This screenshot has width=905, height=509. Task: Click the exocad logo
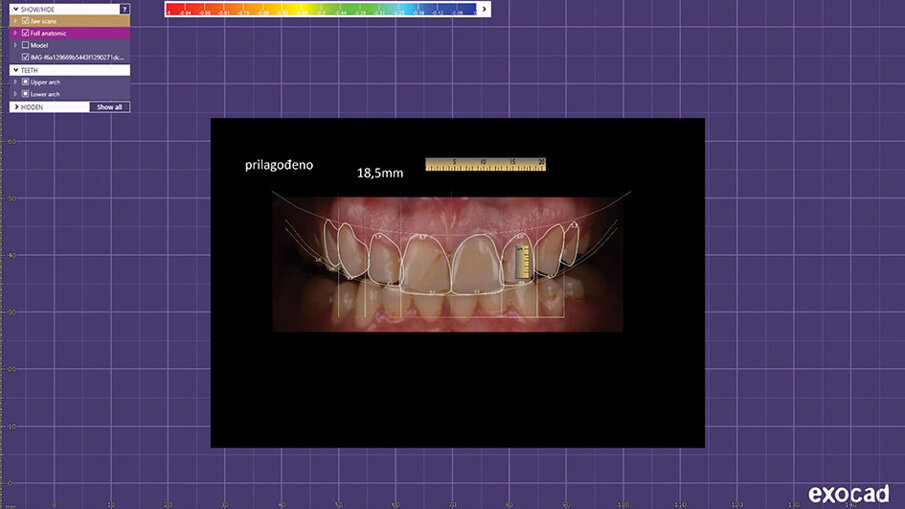pos(850,492)
